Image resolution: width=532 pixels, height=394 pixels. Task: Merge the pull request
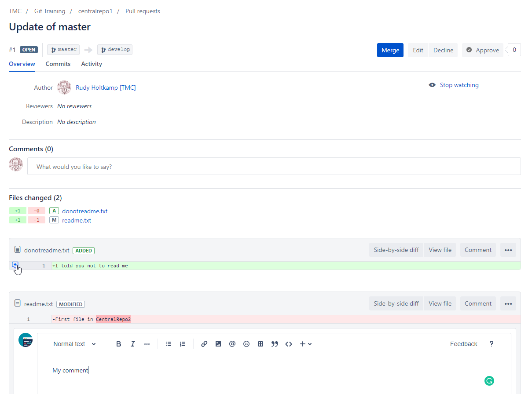(x=390, y=50)
